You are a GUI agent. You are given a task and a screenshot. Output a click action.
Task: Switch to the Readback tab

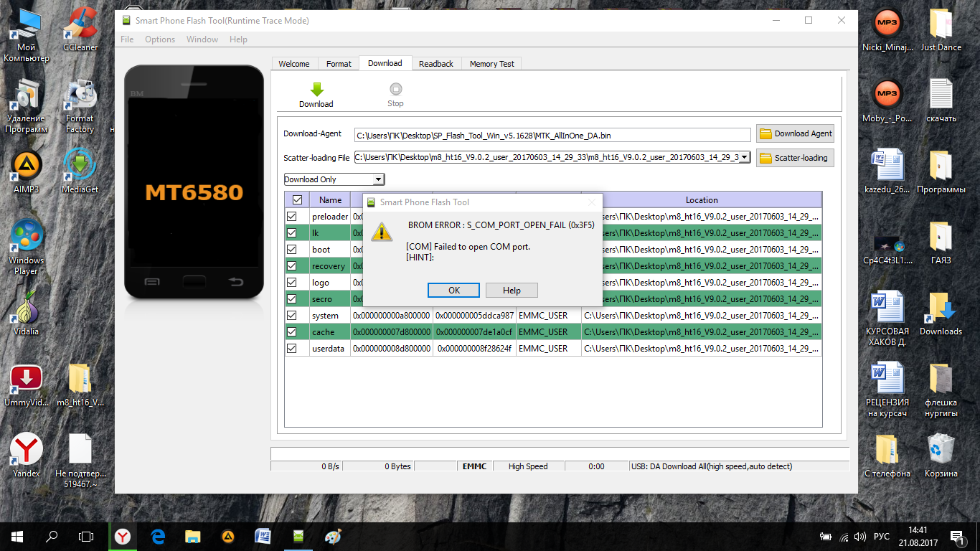(x=435, y=64)
